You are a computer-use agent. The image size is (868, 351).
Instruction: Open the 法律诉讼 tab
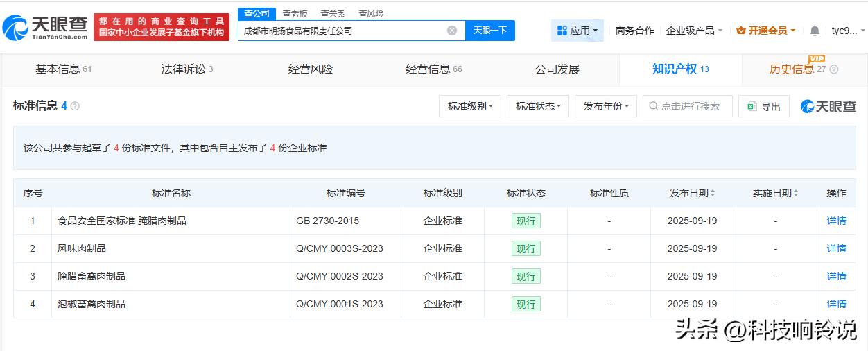tap(187, 69)
